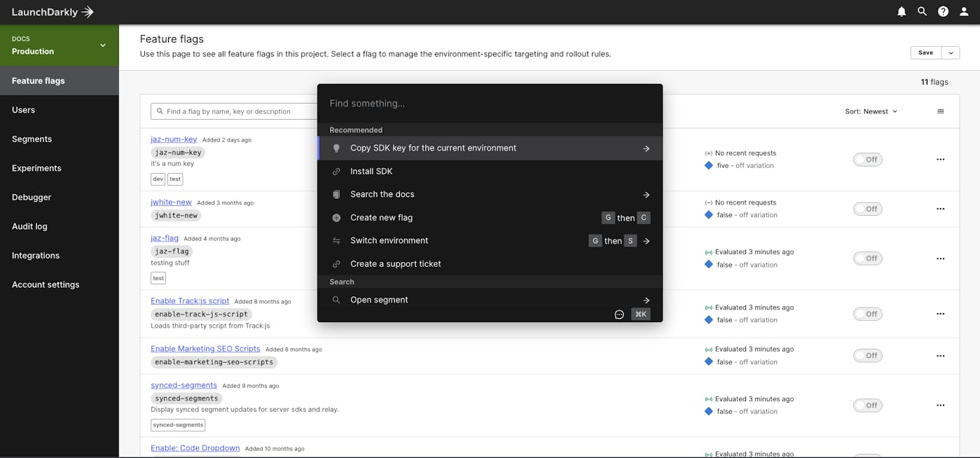The height and width of the screenshot is (458, 980).
Task: Choose Create a support ticket command
Action: 490,264
